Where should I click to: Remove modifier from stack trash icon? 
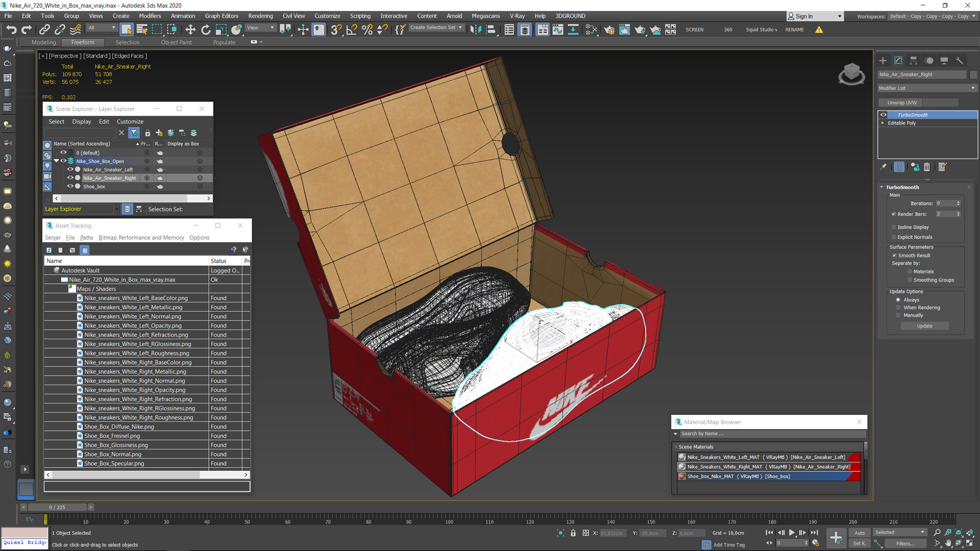tap(927, 167)
